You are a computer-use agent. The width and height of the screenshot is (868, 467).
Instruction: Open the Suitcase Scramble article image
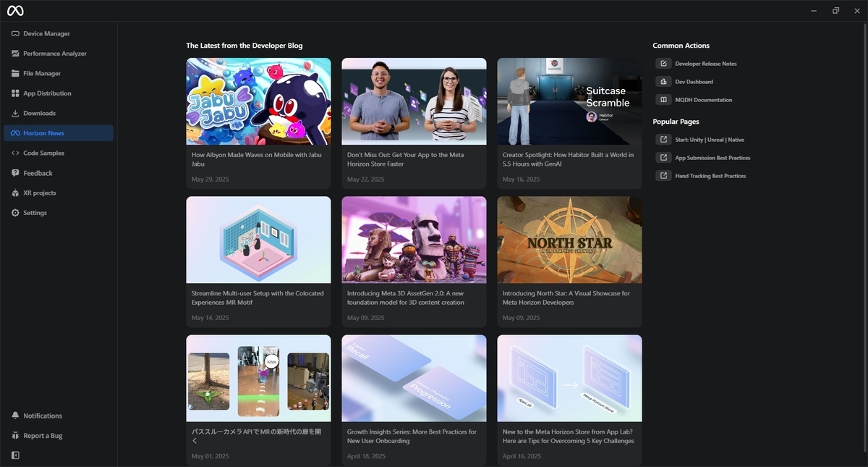tap(569, 101)
